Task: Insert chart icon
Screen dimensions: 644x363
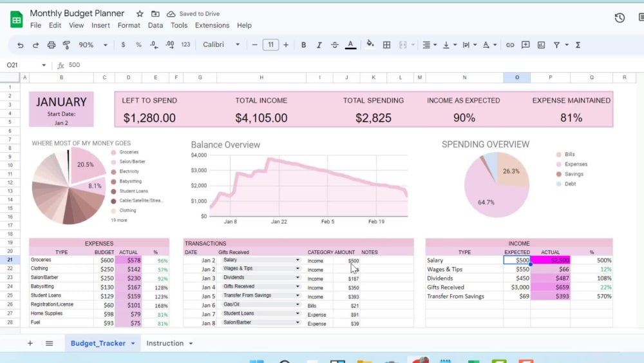Action: [x=542, y=44]
